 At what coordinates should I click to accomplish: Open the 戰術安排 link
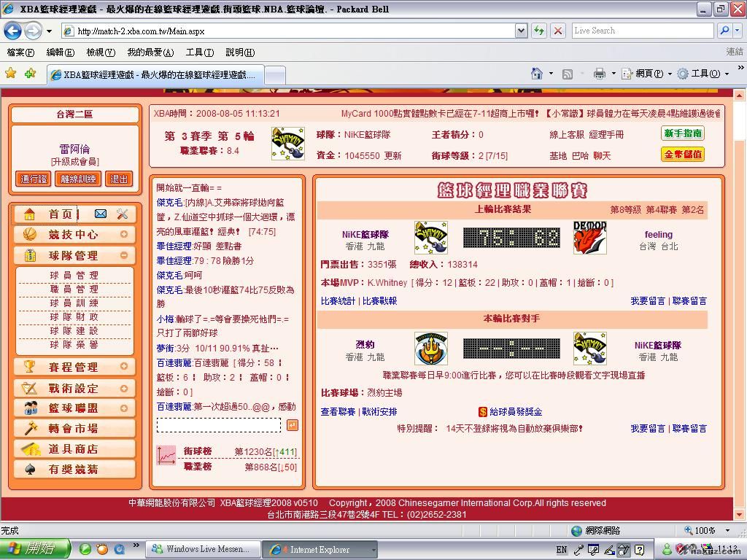379,412
